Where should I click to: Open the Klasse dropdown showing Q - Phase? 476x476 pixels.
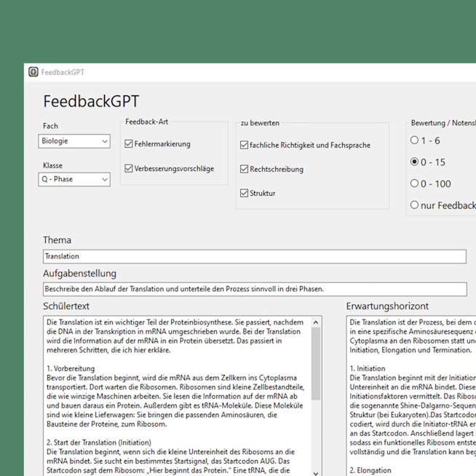74,180
